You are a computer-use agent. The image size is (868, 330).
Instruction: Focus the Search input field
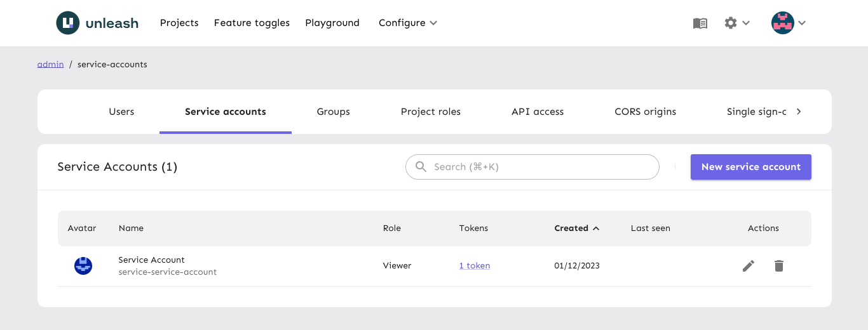coord(540,167)
